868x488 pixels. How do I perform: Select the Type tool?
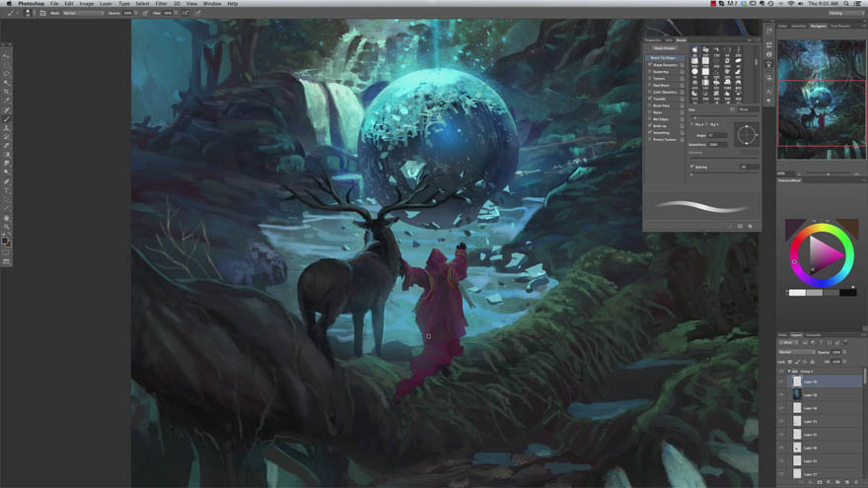coord(6,189)
